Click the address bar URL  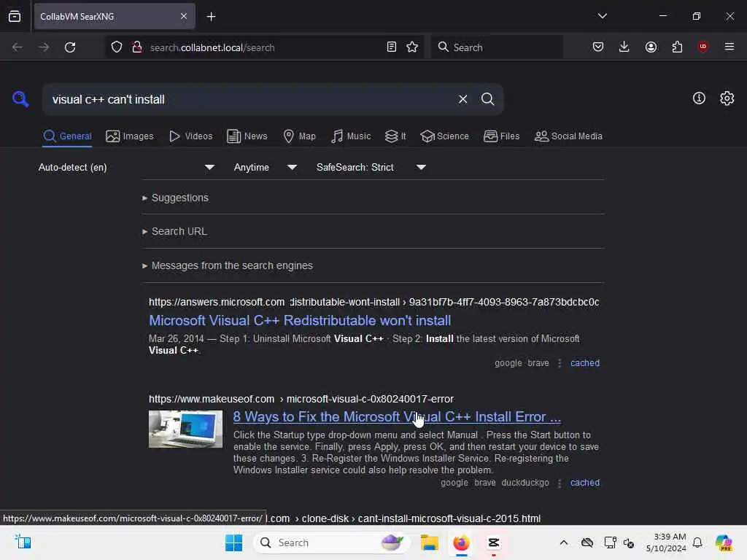coord(212,47)
